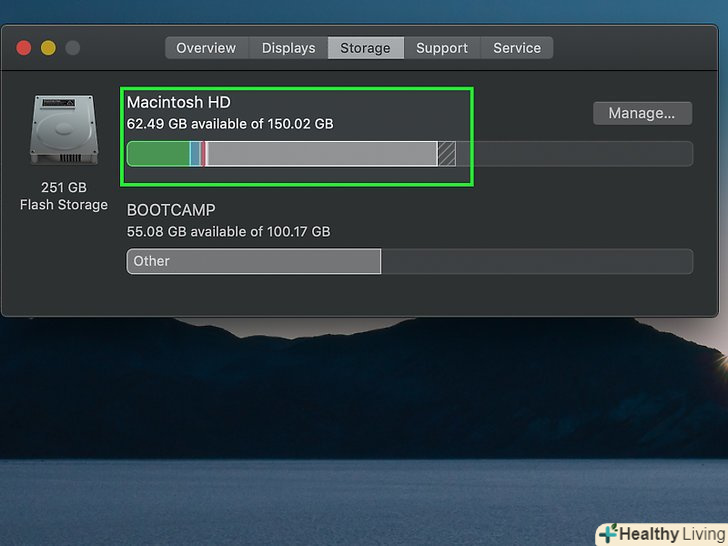This screenshot has width=728, height=546.
Task: Close the window with the red button
Action: [24, 48]
